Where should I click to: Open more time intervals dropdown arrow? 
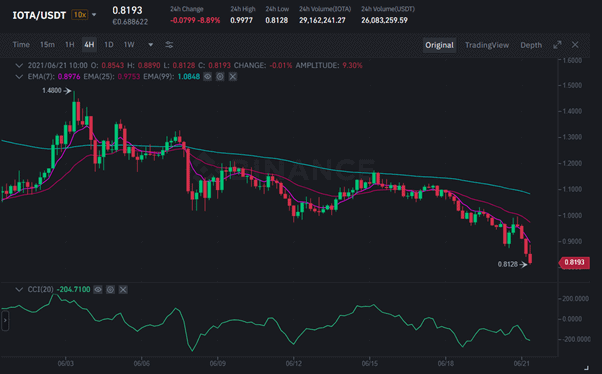tap(150, 45)
